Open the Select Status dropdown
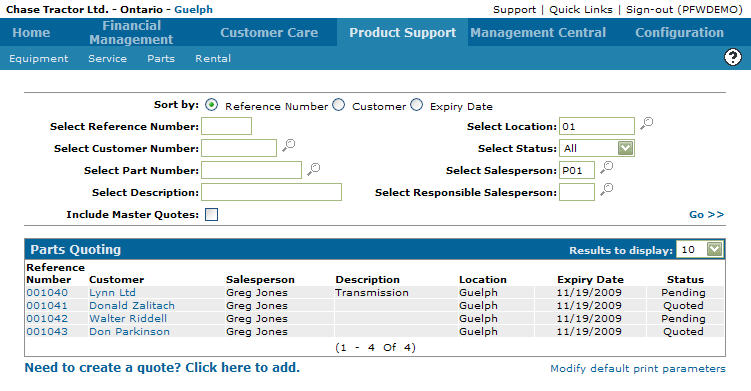Viewport: 751px width, 391px height. (596, 149)
